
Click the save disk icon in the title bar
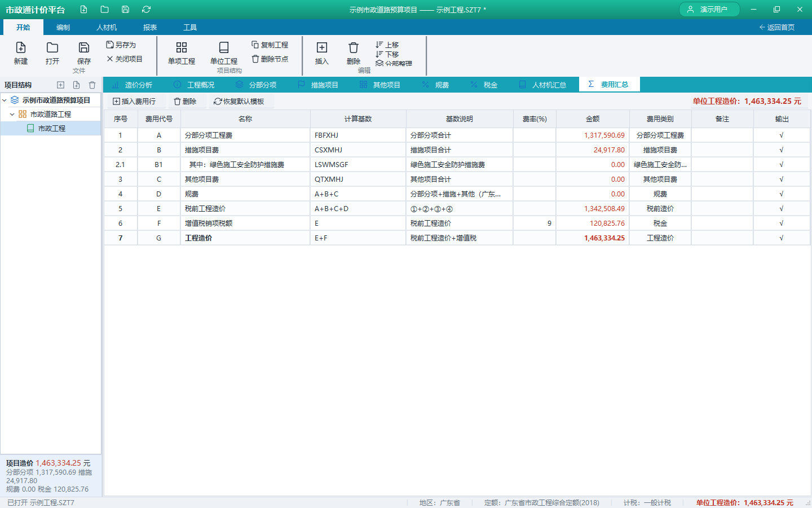pyautogui.click(x=125, y=10)
